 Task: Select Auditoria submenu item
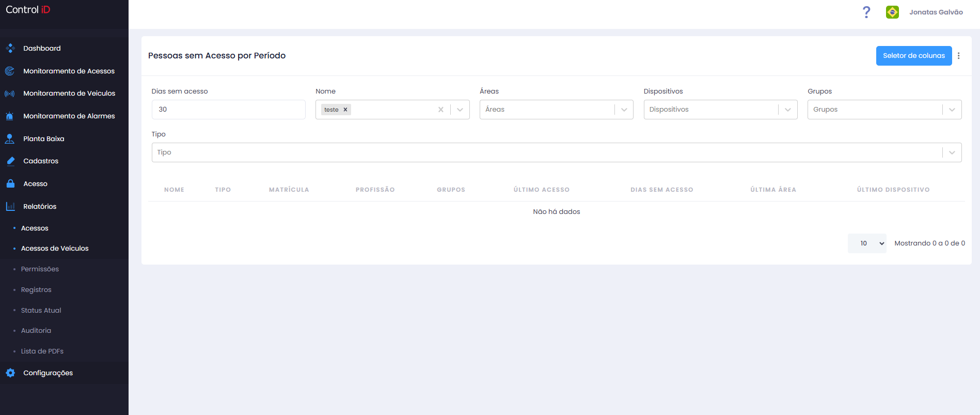(36, 331)
